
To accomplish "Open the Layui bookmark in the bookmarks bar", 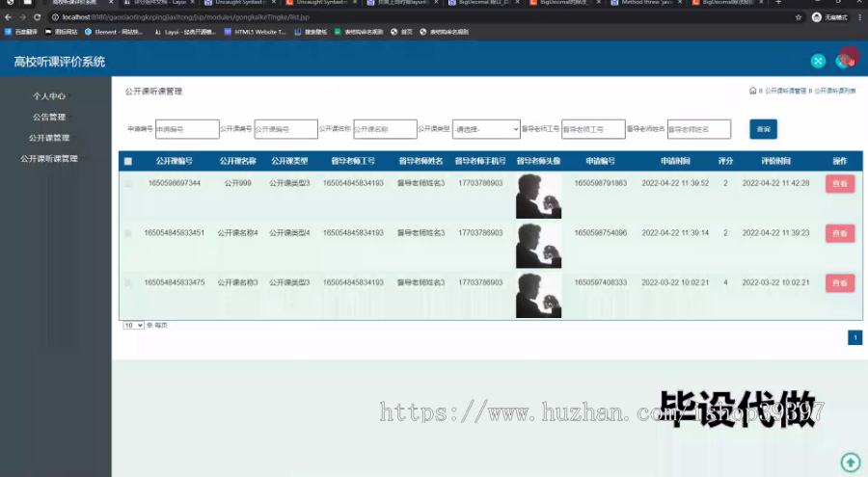I will point(185,32).
